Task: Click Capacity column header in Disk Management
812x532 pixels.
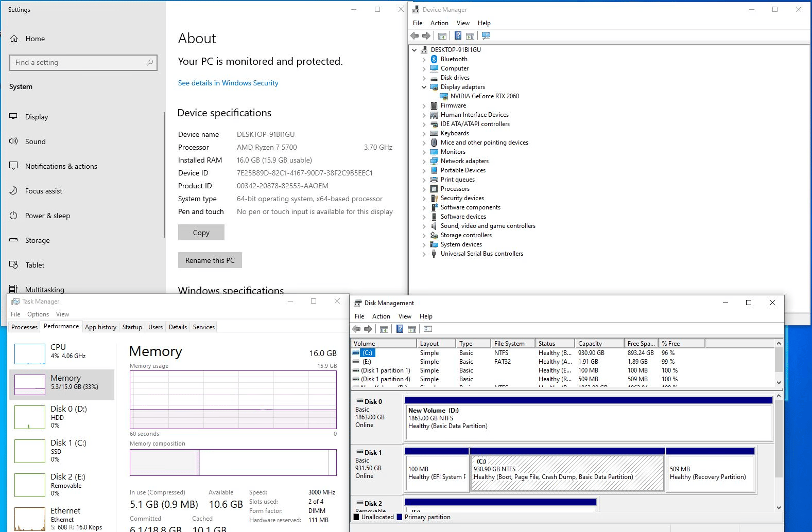Action: pyautogui.click(x=599, y=343)
